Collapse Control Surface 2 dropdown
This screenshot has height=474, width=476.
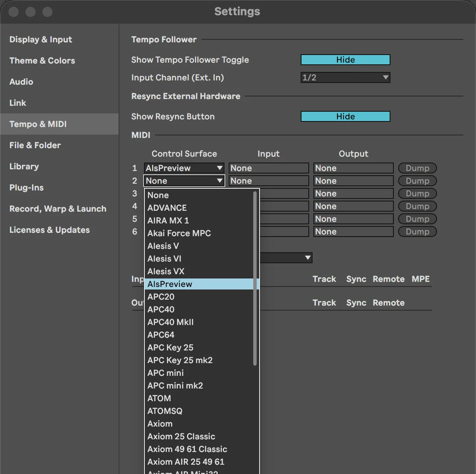(x=184, y=181)
